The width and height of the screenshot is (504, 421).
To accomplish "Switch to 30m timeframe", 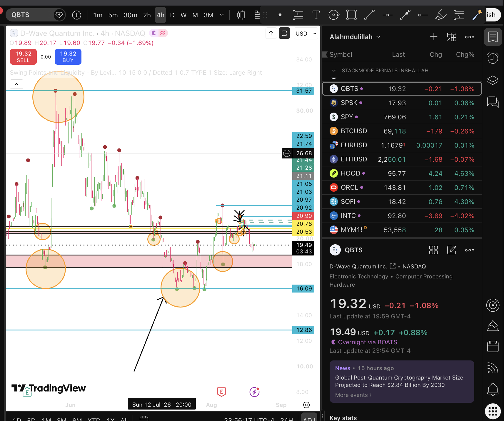I will (x=130, y=15).
